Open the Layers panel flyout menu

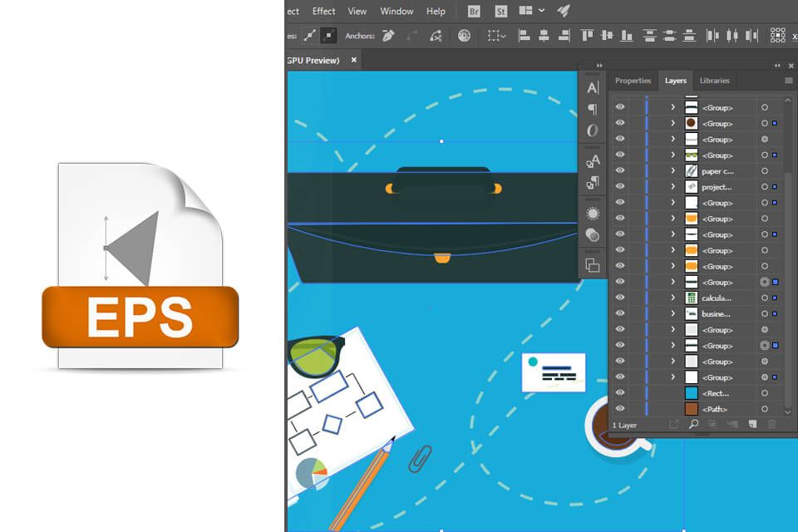[788, 81]
